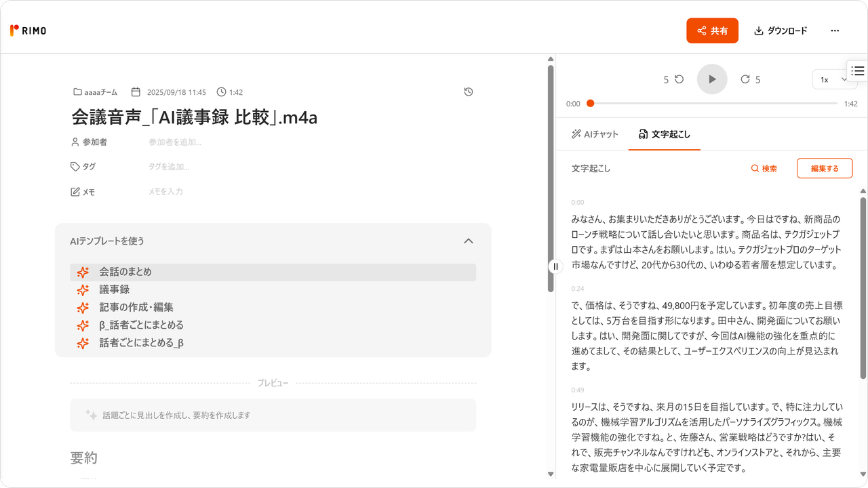
Task: Click the aaaaチーム folder label
Action: (x=95, y=92)
